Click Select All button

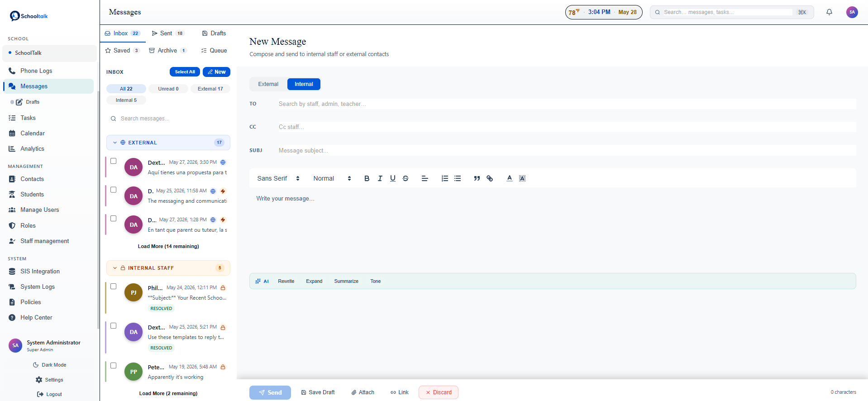(185, 72)
